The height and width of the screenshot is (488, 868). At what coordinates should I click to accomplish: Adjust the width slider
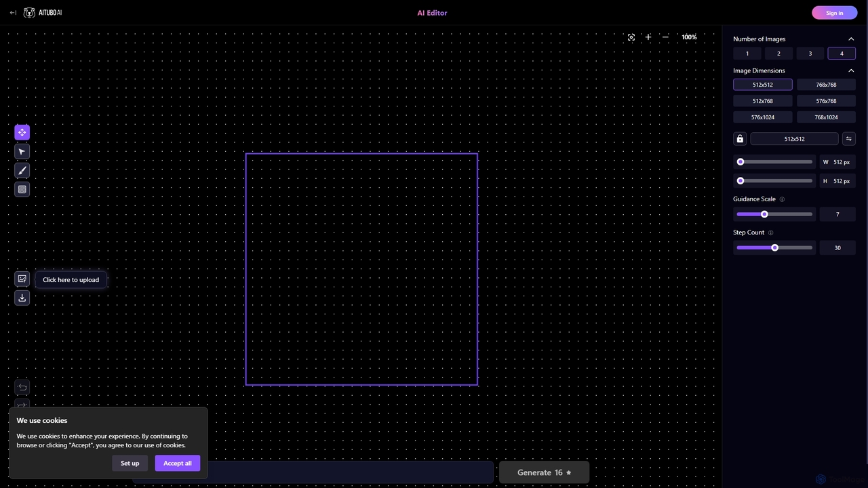(774, 162)
